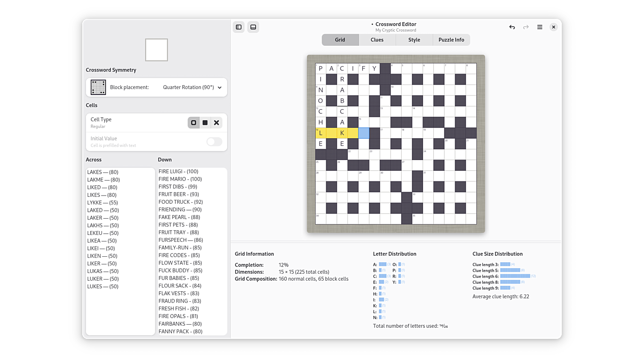
Task: Switch to the Clues tab
Action: pyautogui.click(x=377, y=40)
